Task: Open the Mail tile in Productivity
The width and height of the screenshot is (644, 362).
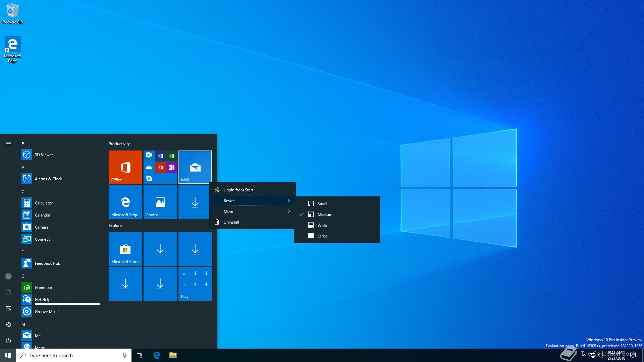Action: [x=195, y=167]
